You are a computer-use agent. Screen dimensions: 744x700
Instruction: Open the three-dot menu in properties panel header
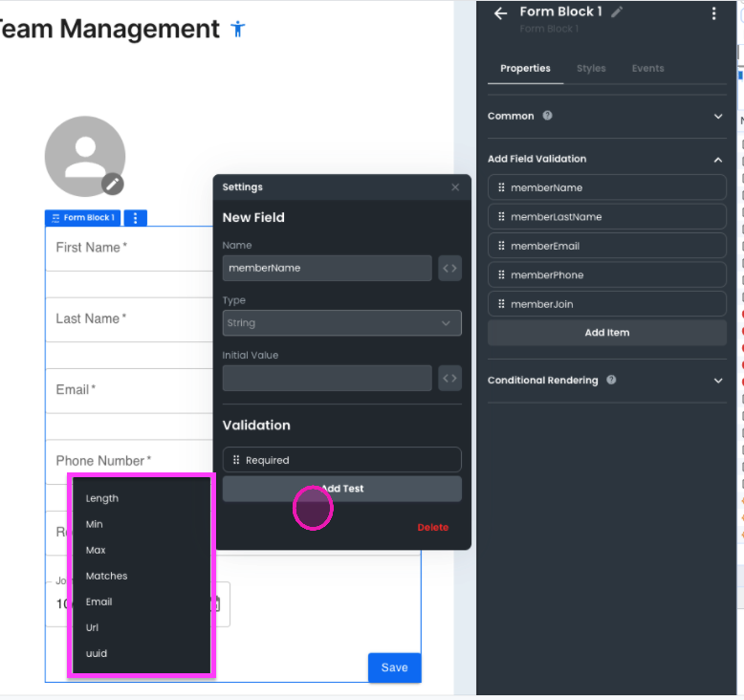(x=713, y=13)
